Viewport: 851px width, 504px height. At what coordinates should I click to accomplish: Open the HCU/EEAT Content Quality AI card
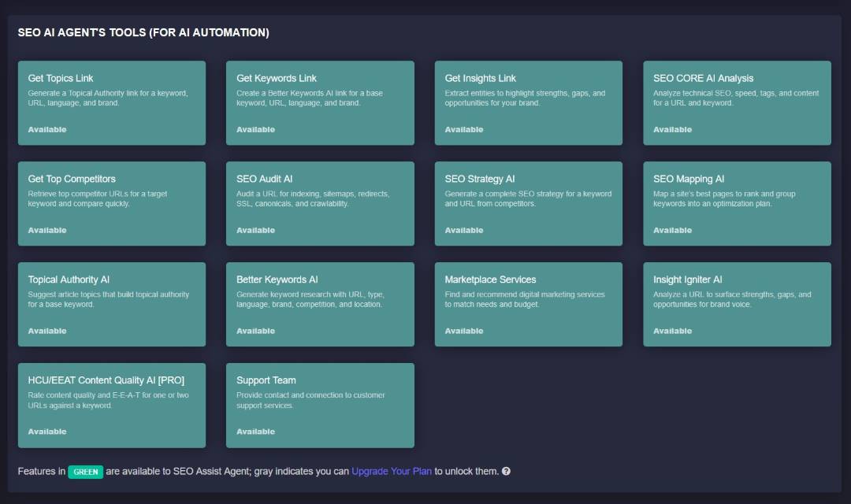[112, 406]
